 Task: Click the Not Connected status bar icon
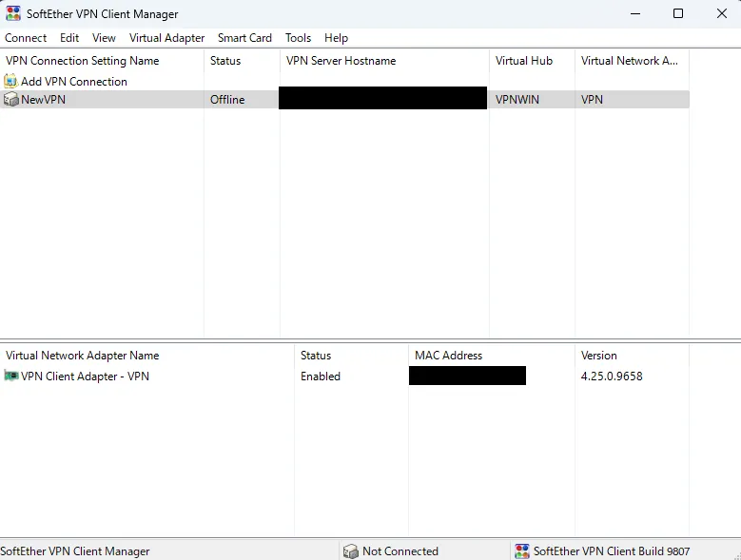[x=351, y=551]
